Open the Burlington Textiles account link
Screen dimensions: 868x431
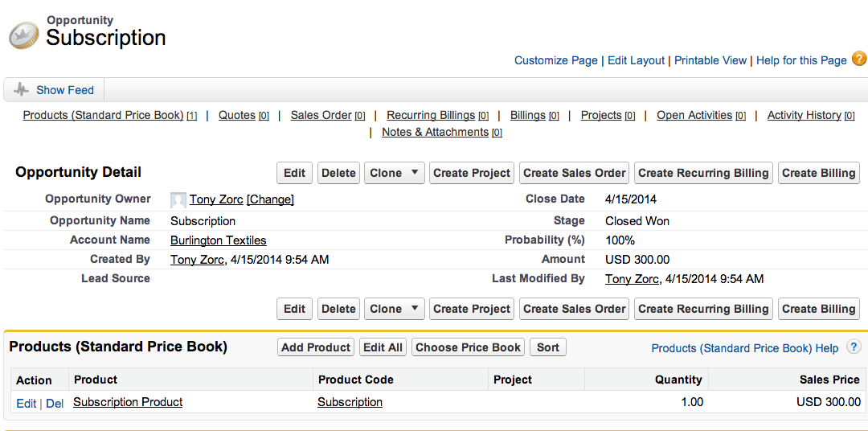(218, 240)
